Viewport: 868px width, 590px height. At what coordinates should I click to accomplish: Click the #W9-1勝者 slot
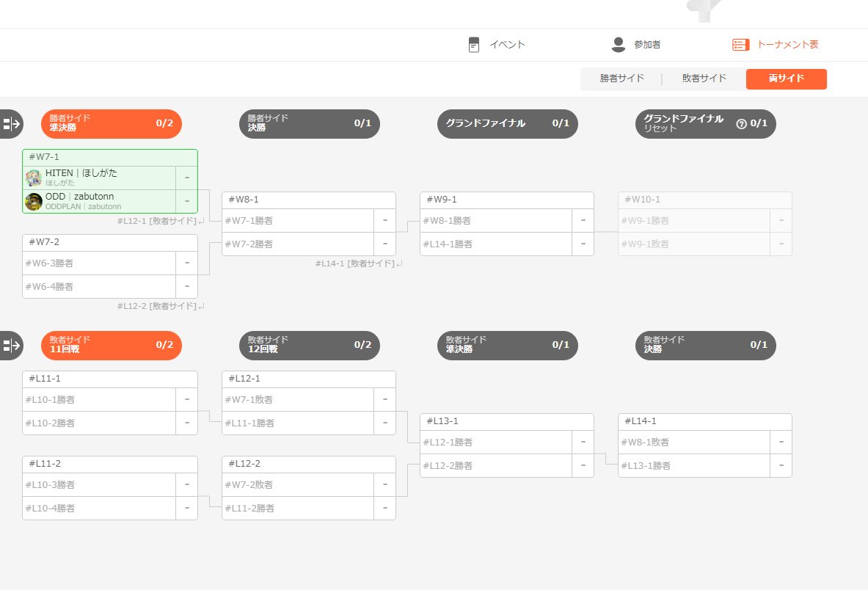click(695, 221)
